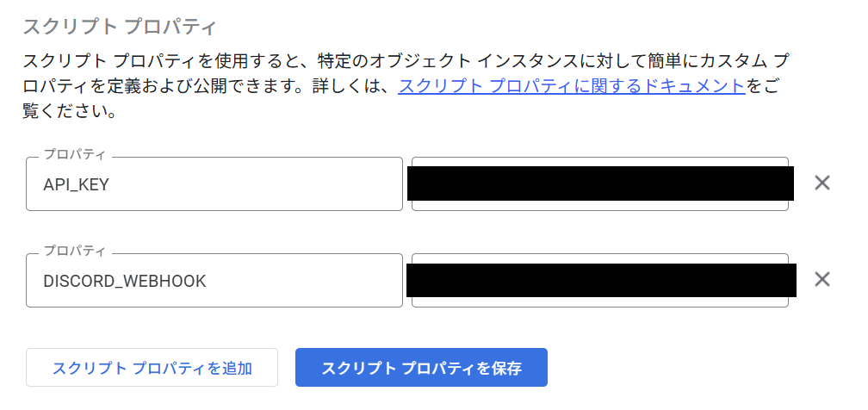Click the プロパティ label above DISCORD_WEBHOOK

[x=74, y=252]
